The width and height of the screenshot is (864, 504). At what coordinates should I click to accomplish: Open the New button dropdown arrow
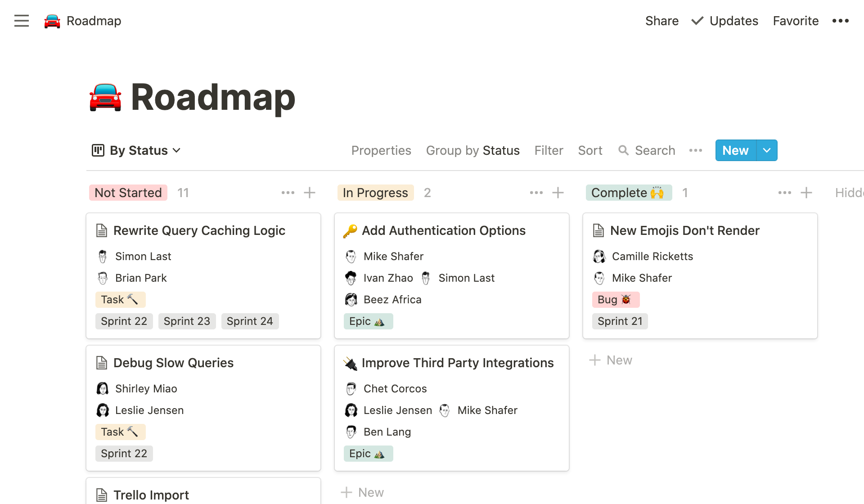[x=767, y=150]
